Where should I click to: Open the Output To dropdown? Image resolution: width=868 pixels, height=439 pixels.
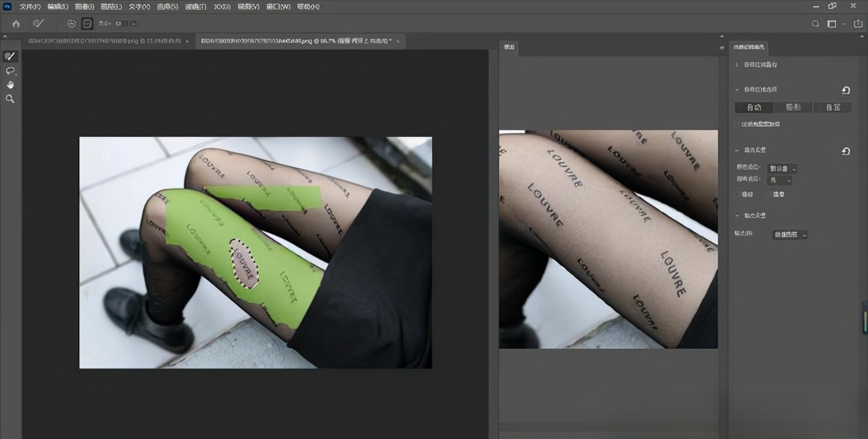pyautogui.click(x=790, y=234)
